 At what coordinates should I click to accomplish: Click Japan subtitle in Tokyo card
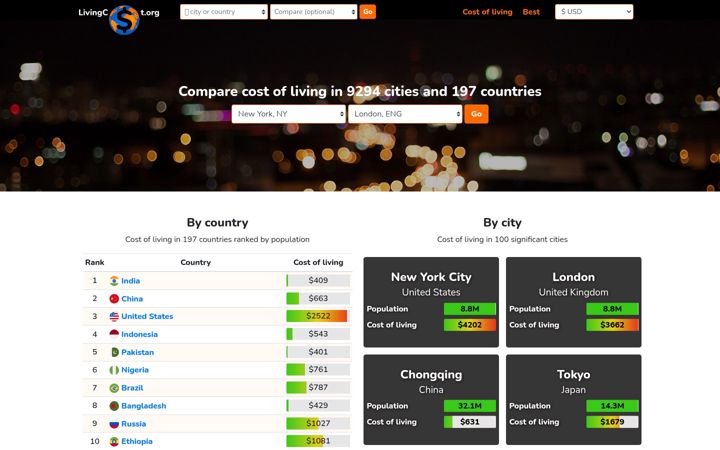573,390
